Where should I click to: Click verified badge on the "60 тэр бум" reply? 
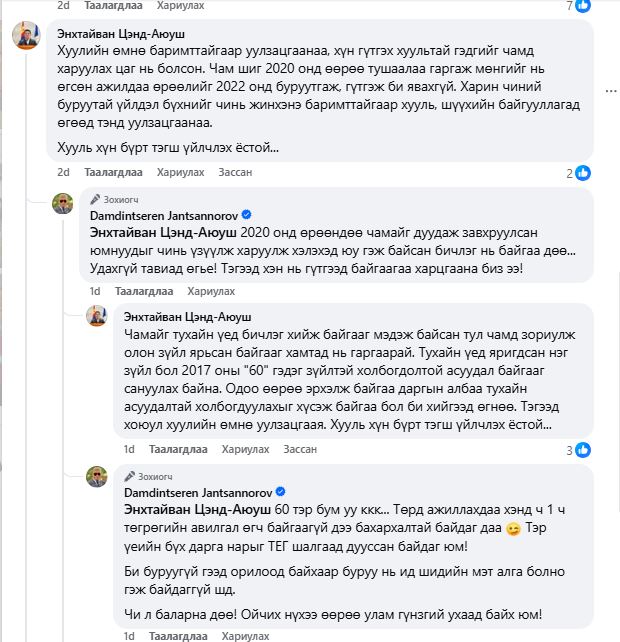(x=281, y=492)
